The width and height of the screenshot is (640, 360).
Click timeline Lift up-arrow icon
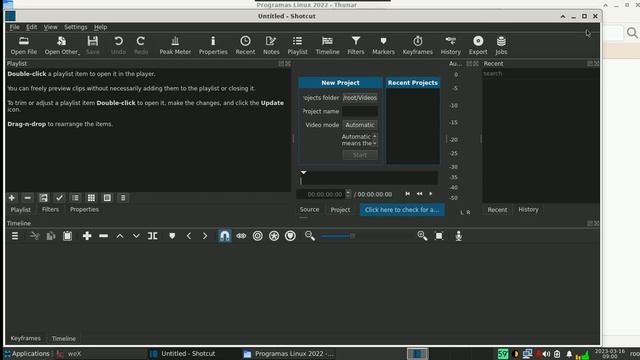(x=120, y=236)
